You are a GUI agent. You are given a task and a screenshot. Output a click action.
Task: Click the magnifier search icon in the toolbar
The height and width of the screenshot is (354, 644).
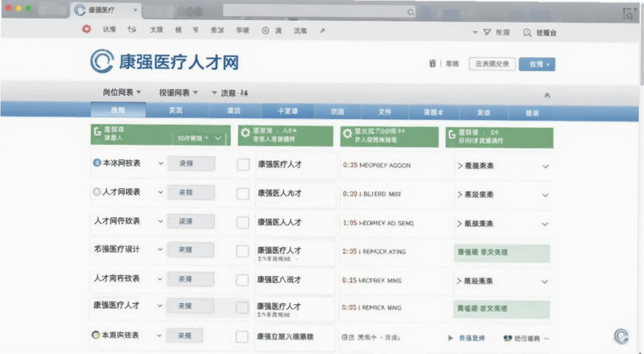[527, 33]
